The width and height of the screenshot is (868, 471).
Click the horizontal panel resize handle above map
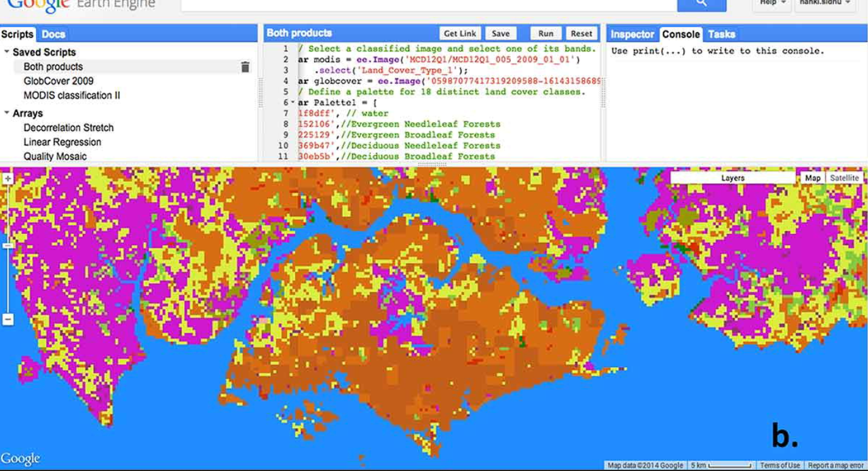click(x=432, y=165)
